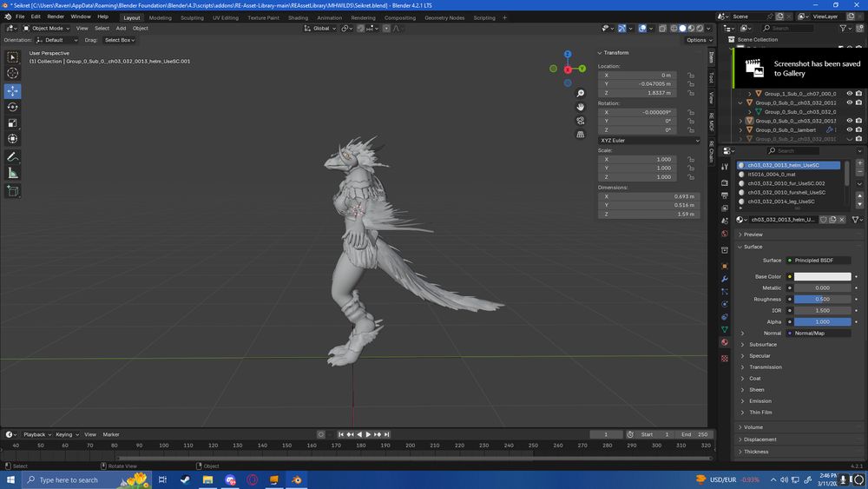Open the Render menu
868x489 pixels.
tap(56, 17)
